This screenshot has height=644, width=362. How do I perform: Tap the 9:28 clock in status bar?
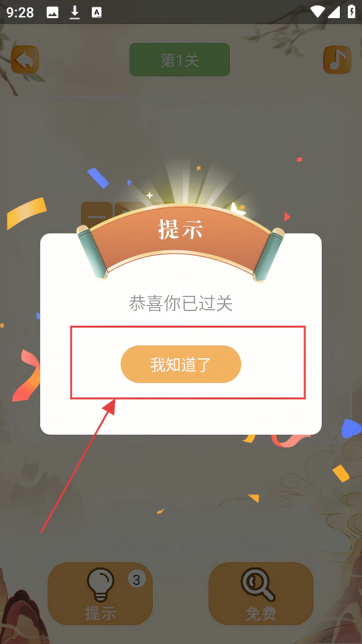pyautogui.click(x=19, y=12)
